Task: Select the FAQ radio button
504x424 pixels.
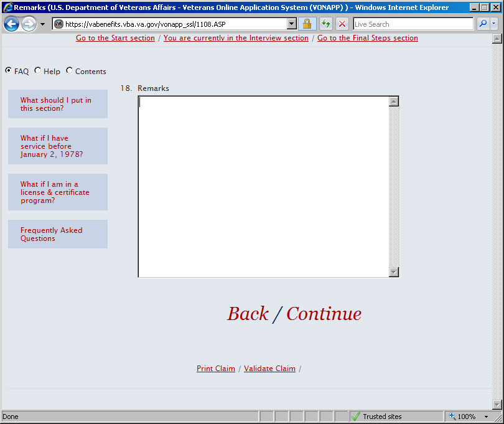Action: point(8,70)
